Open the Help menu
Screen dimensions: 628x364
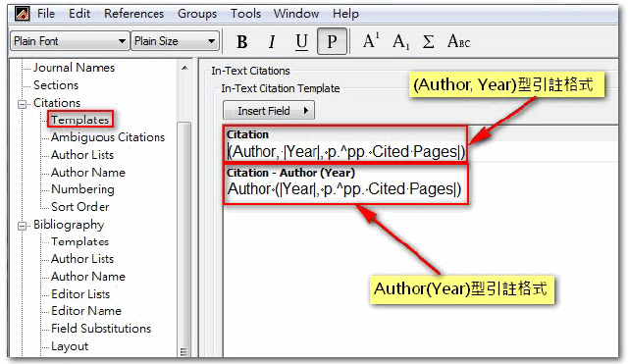click(345, 14)
